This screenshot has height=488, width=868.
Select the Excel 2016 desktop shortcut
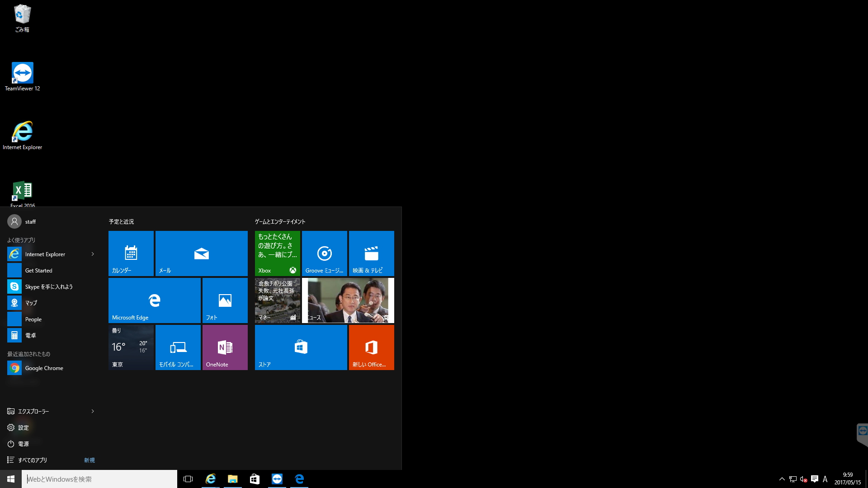(x=22, y=194)
